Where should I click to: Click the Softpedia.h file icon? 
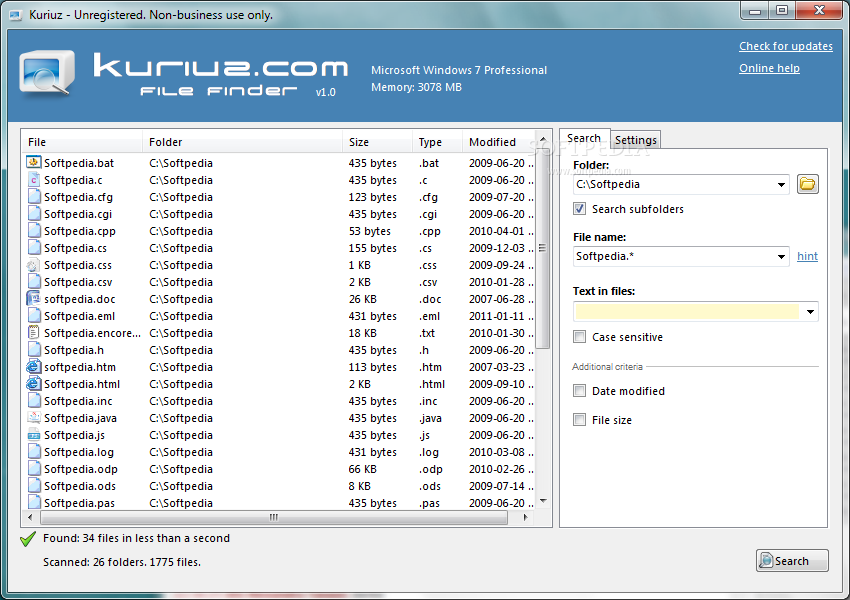coord(34,350)
